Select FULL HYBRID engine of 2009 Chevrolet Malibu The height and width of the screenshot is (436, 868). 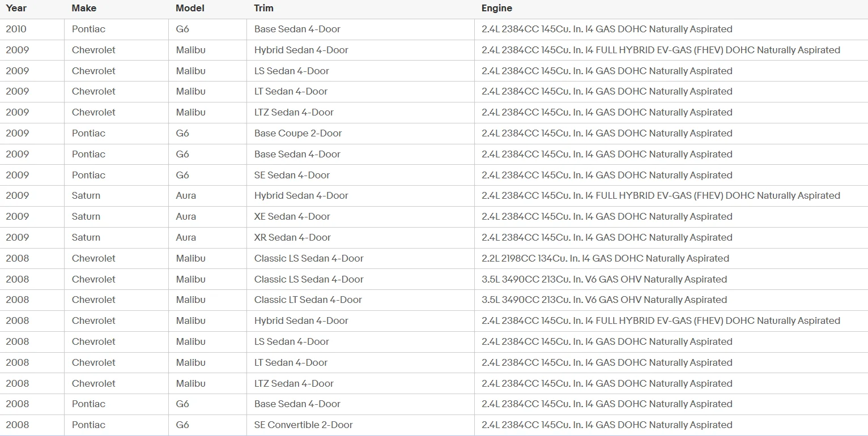click(x=661, y=50)
